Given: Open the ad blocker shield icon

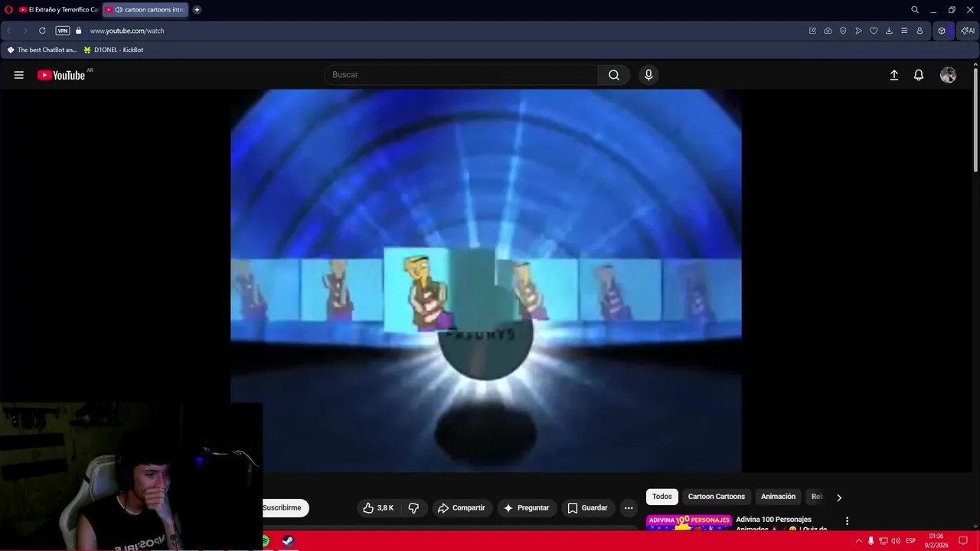Looking at the screenshot, I should coord(843,31).
